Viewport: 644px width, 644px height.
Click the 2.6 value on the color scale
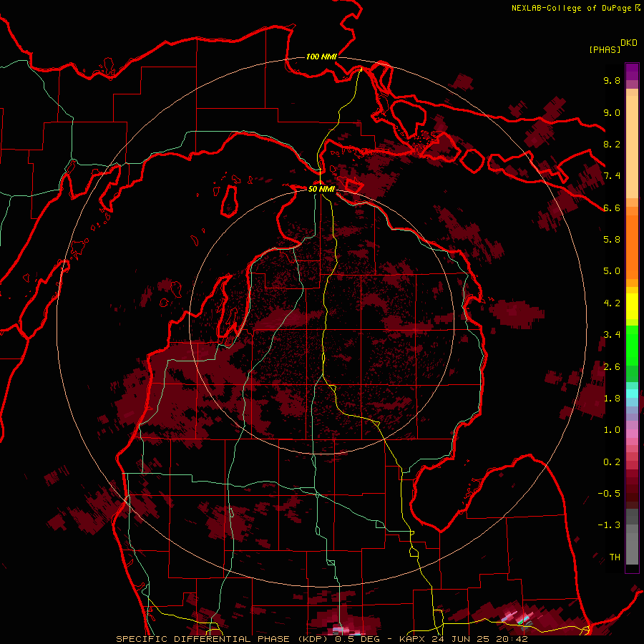(612, 367)
